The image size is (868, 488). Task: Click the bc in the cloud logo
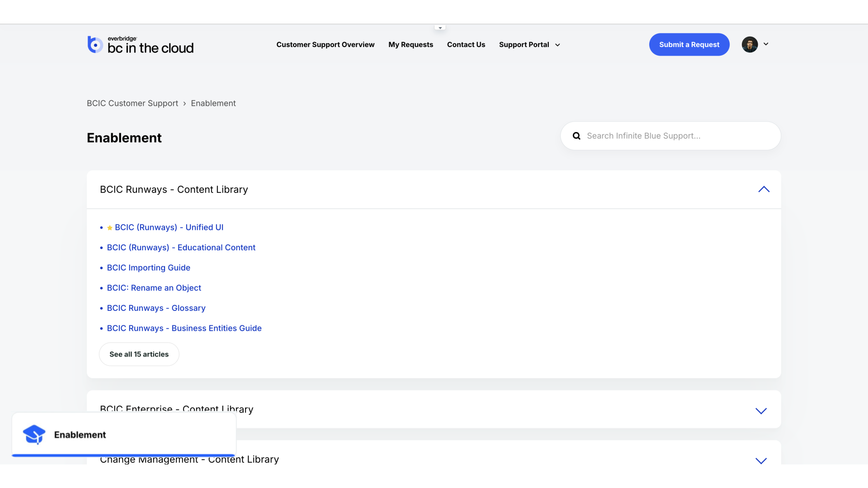point(140,45)
